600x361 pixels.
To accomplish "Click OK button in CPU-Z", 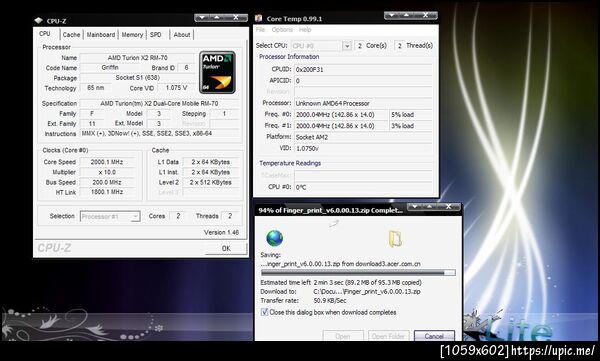I will [226, 248].
